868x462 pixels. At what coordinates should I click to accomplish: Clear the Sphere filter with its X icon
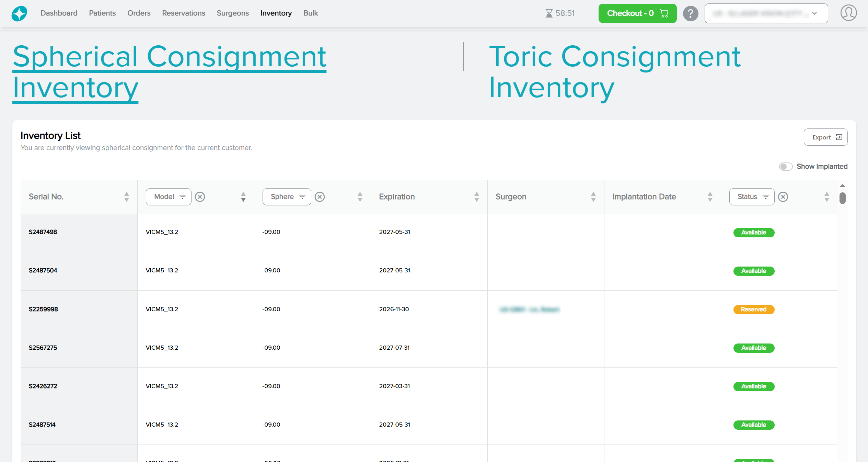pos(320,197)
